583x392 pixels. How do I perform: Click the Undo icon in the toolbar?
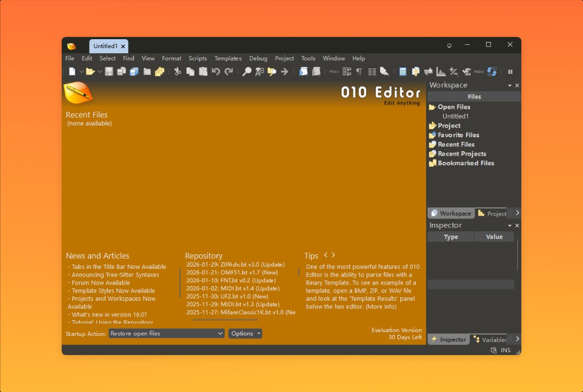tap(216, 72)
